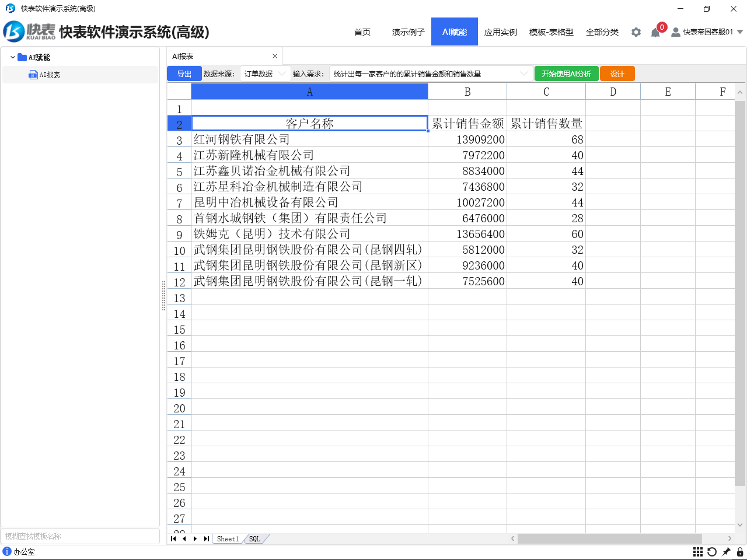Screen dimensions: 747x560
Task: Click the KuaiBiao logo icon
Action: pyautogui.click(x=14, y=32)
